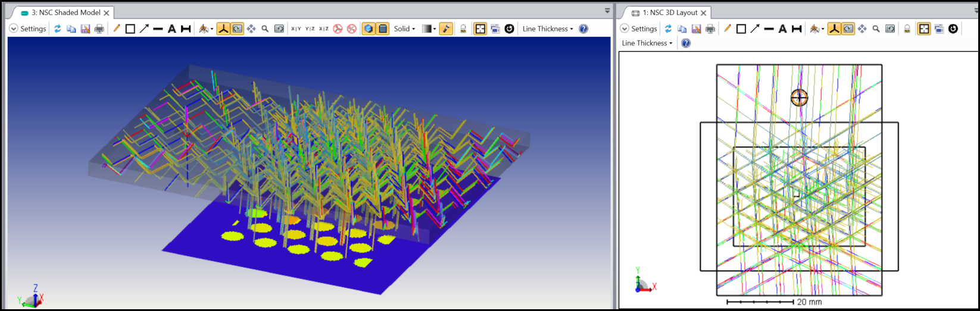The height and width of the screenshot is (311, 980).
Task: Close the NSC Shaded Model tab
Action: (x=107, y=12)
